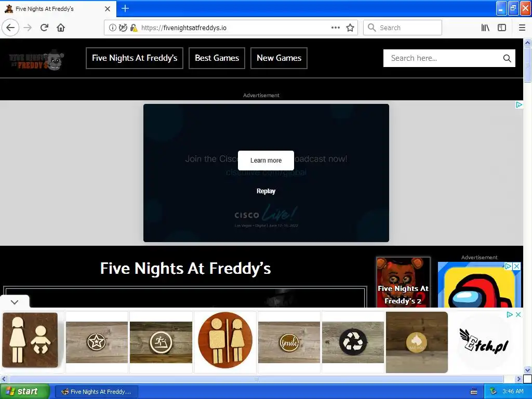
Task: Open the mother and baby sign product
Action: (x=30, y=340)
